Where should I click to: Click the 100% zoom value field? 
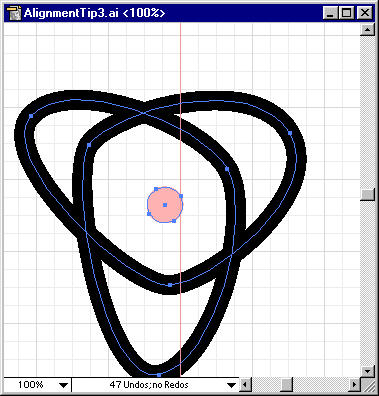pyautogui.click(x=31, y=385)
